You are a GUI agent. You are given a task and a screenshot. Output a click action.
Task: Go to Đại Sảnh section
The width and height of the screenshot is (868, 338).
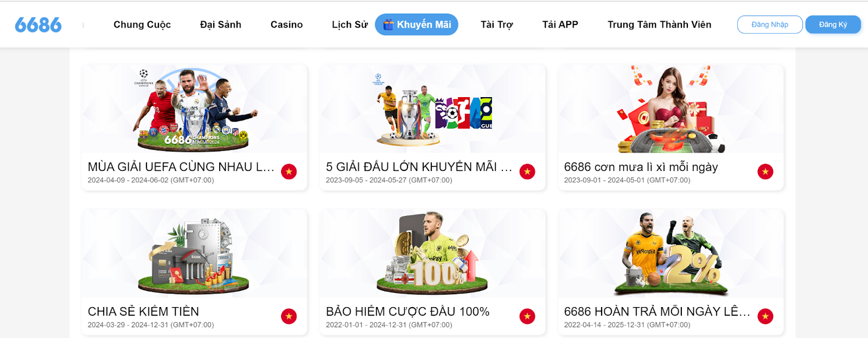tap(220, 24)
